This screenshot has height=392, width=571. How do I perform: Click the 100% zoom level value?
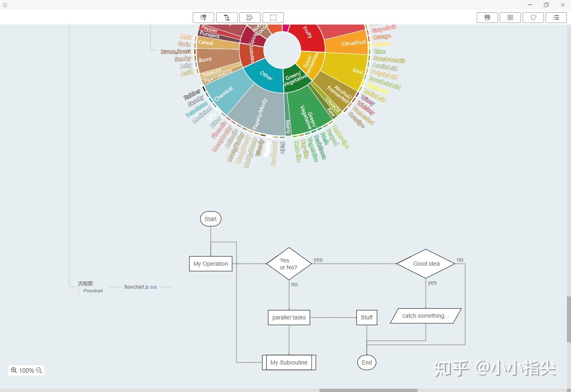tap(26, 371)
